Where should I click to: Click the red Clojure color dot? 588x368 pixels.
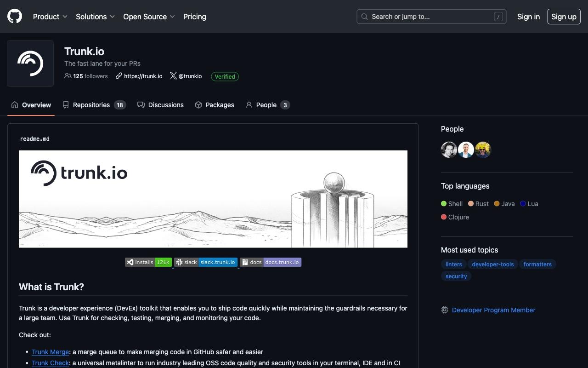[444, 217]
